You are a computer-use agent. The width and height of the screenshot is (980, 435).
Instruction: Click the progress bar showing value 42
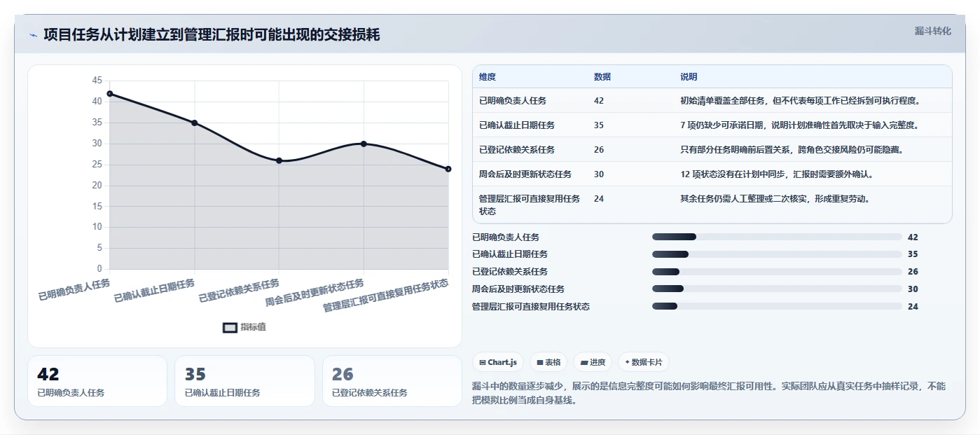[777, 237]
